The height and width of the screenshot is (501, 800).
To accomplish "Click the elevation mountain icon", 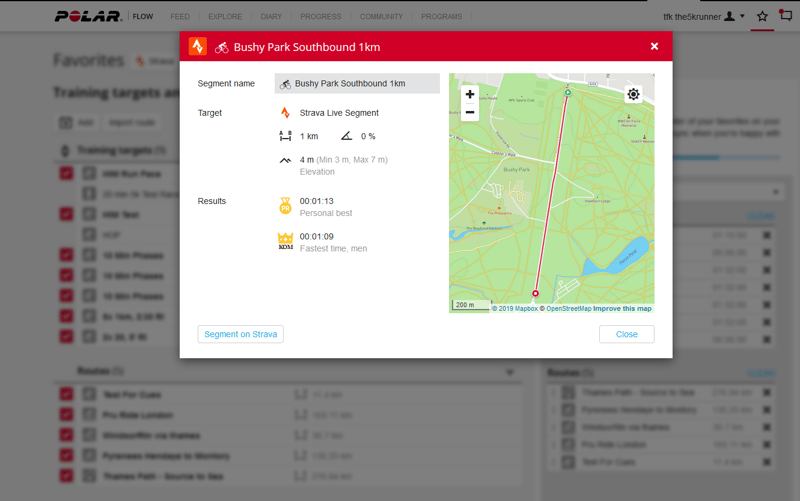I will point(285,160).
